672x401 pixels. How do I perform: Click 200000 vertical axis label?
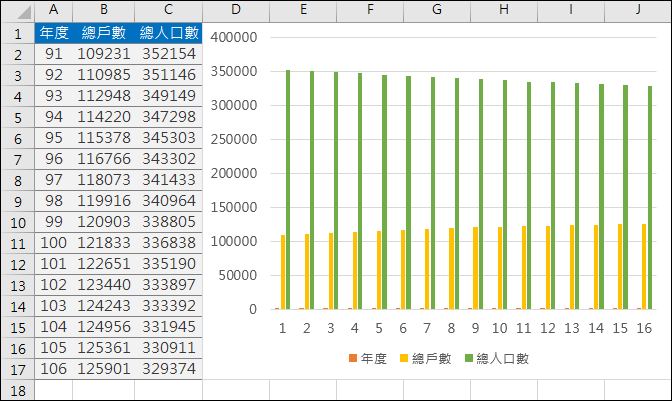tap(234, 173)
